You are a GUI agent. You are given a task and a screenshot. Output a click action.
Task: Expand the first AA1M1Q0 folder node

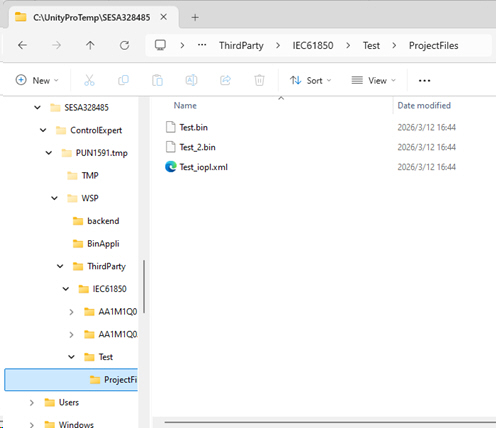point(71,312)
